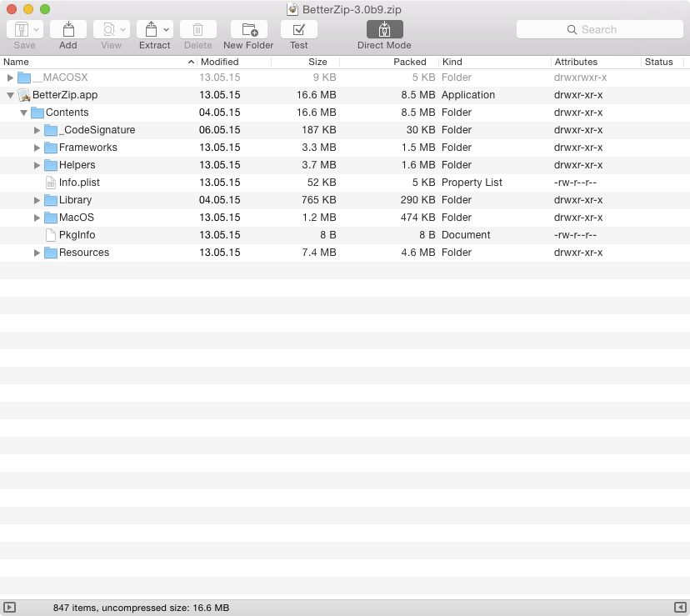Screen dimensions: 690x616
Task: Expand the __MACOSX folder
Action: (x=10, y=78)
